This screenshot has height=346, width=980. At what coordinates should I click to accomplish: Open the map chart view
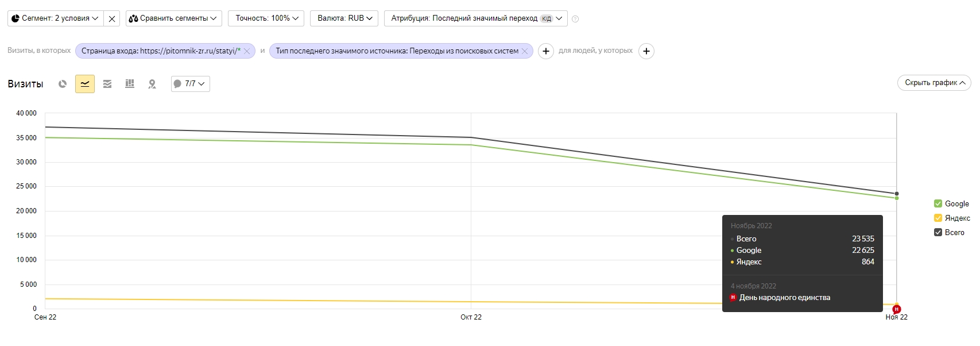click(152, 84)
